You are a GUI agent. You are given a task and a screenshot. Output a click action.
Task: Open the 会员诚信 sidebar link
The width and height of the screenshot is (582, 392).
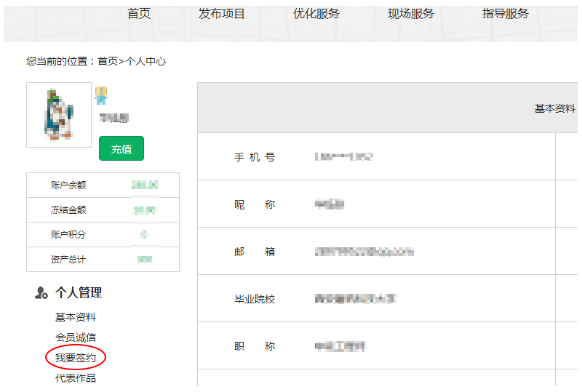(x=76, y=337)
